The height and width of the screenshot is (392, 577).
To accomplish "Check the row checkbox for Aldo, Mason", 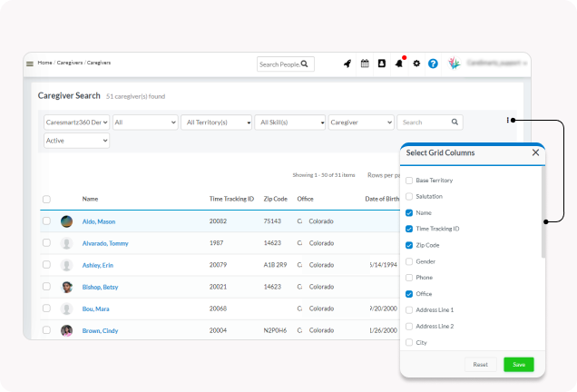I will [x=46, y=221].
